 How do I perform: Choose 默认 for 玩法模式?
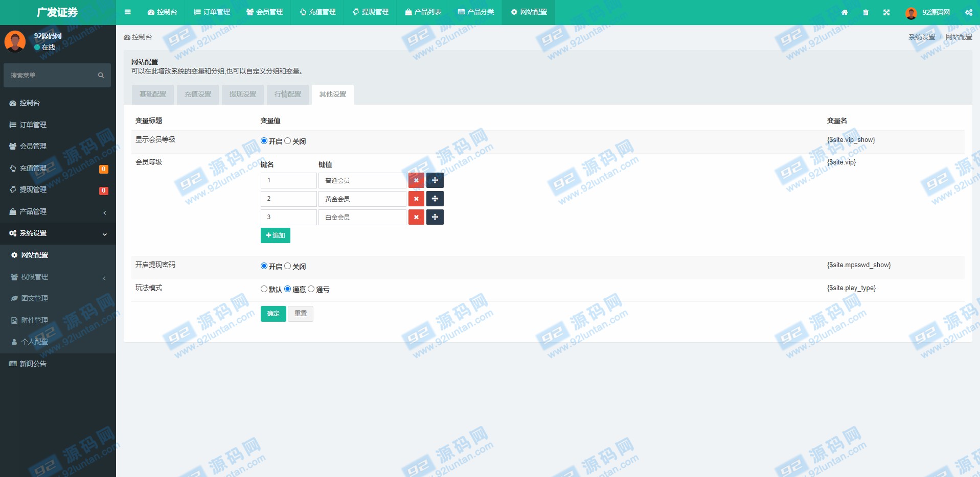(x=264, y=289)
